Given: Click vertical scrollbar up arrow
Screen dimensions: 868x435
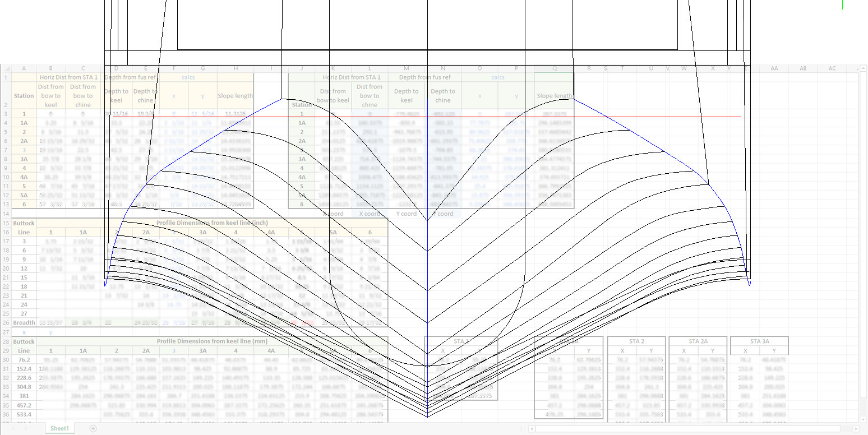Looking at the screenshot, I should [863, 69].
